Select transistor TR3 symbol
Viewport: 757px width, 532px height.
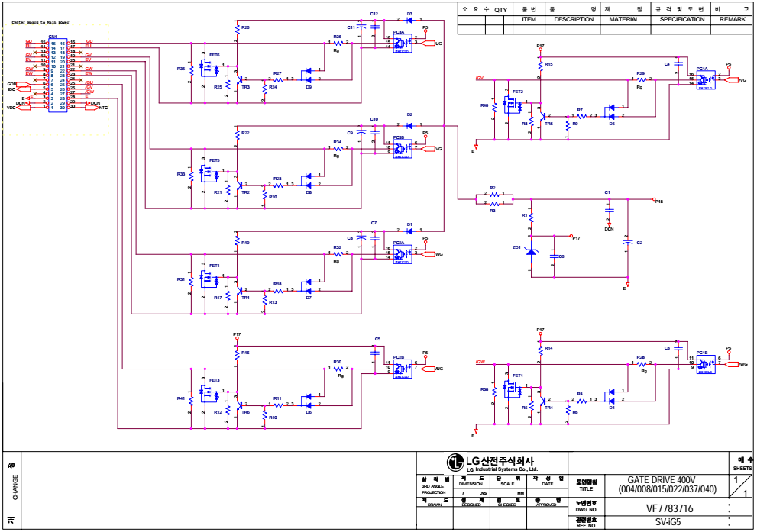(240, 79)
